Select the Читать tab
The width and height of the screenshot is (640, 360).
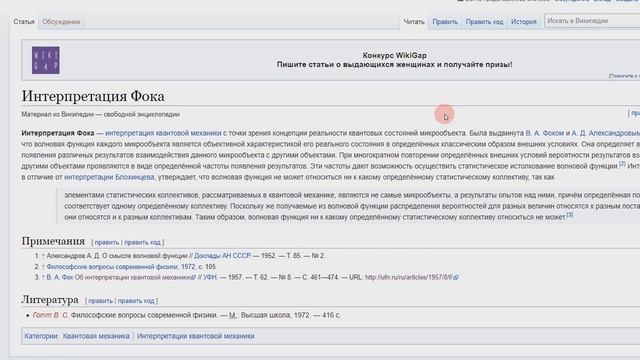414,22
